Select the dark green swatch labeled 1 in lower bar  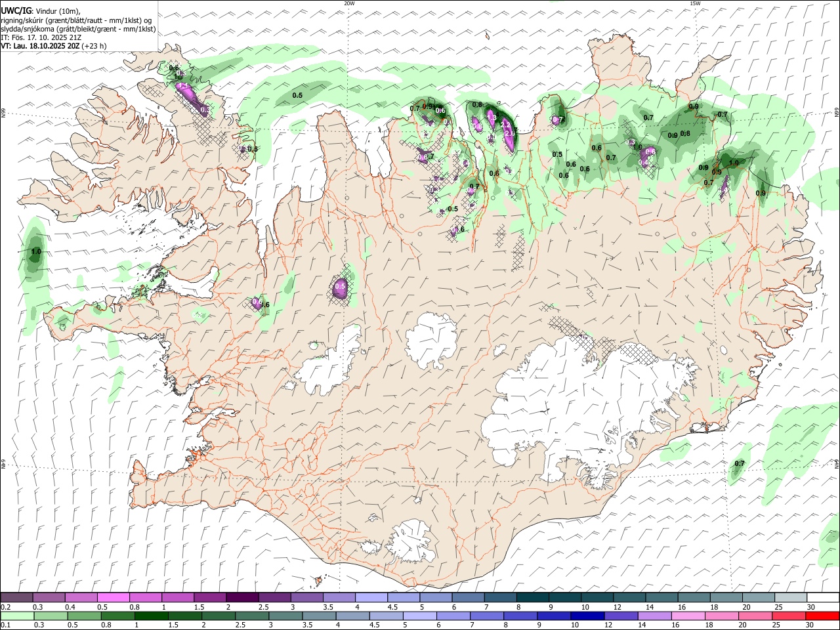(x=151, y=616)
